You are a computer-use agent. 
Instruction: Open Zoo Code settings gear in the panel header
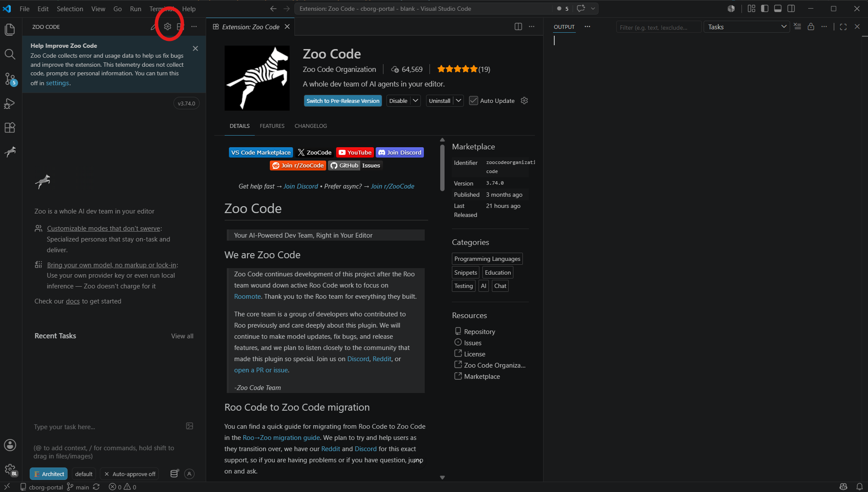coord(167,27)
